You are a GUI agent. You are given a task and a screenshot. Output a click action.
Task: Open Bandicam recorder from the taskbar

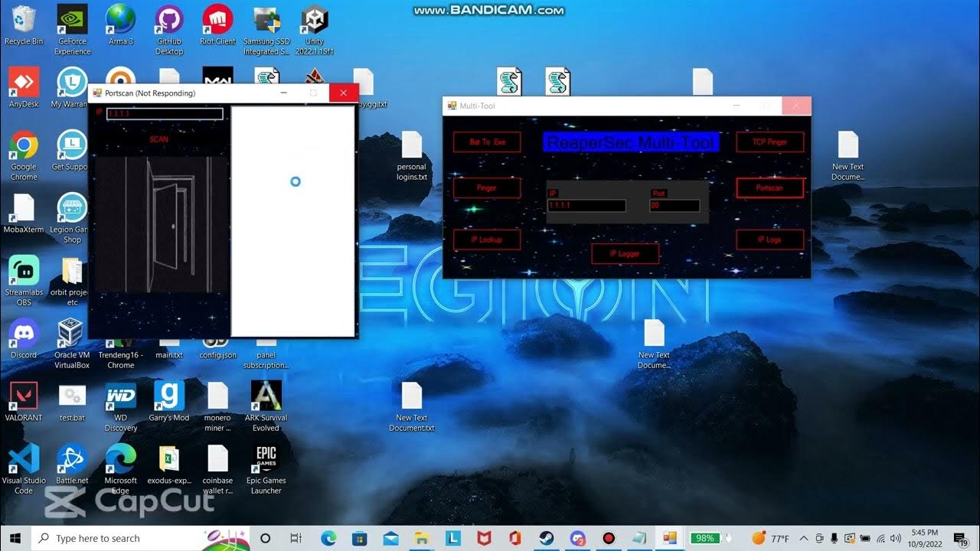point(609,538)
